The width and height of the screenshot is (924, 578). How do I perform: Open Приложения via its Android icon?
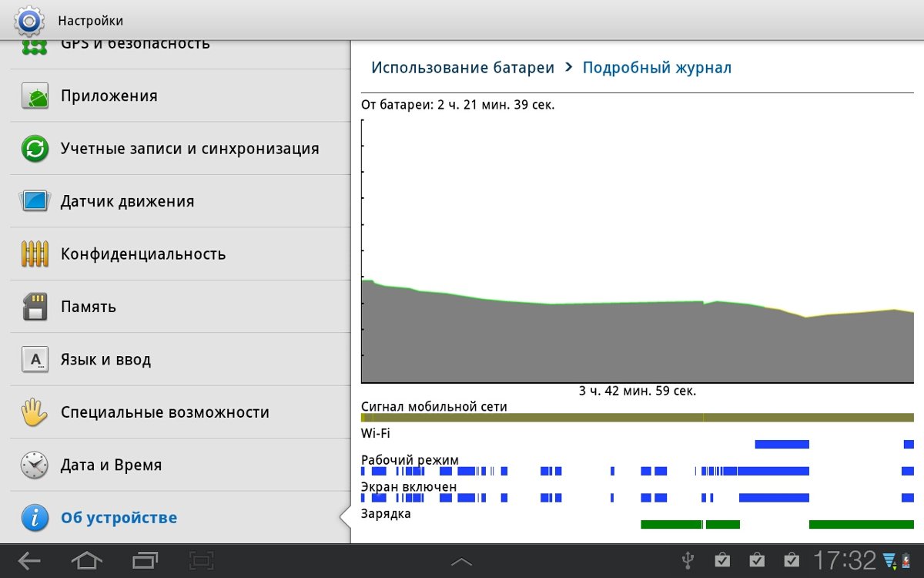(x=35, y=96)
